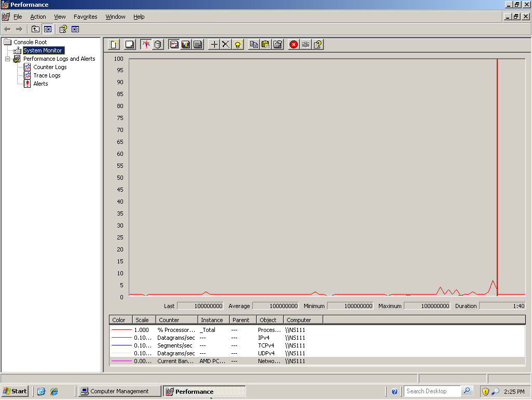
Task: Click the green color line for IPv4 Datagrams/sec
Action: (121, 338)
